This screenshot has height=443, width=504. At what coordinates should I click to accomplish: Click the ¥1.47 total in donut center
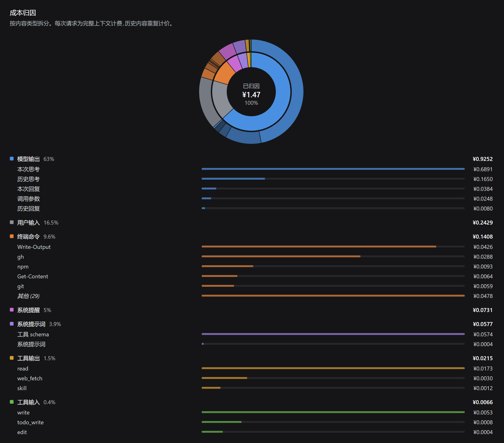(251, 95)
